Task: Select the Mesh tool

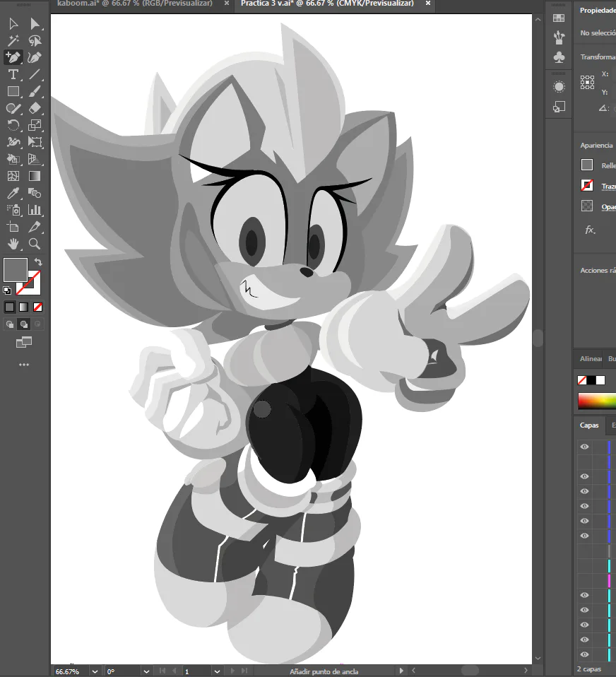Action: click(13, 176)
